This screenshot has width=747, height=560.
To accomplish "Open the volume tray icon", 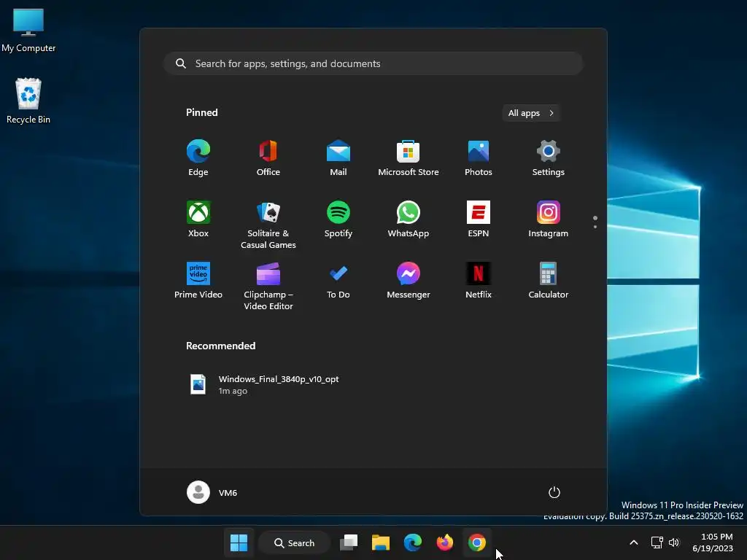I will click(673, 542).
